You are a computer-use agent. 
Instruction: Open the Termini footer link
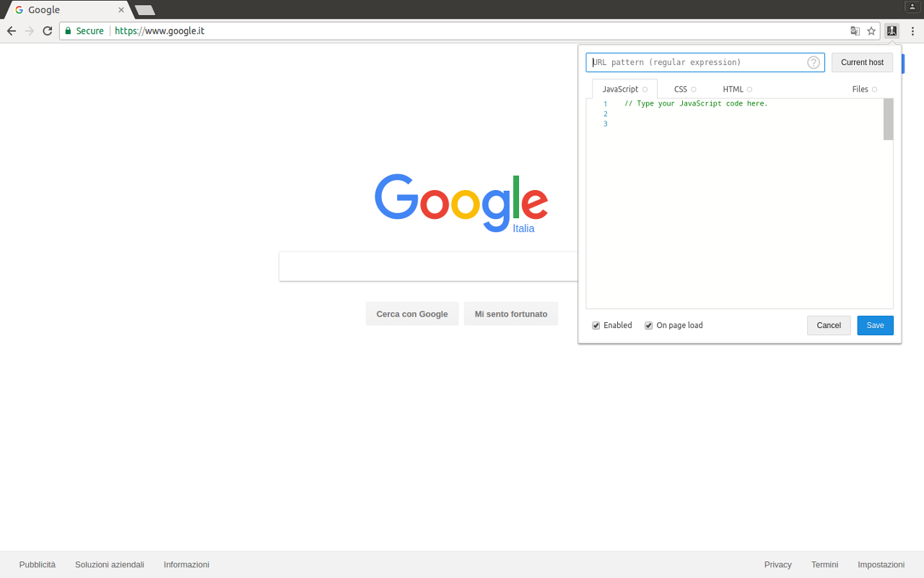tap(824, 565)
